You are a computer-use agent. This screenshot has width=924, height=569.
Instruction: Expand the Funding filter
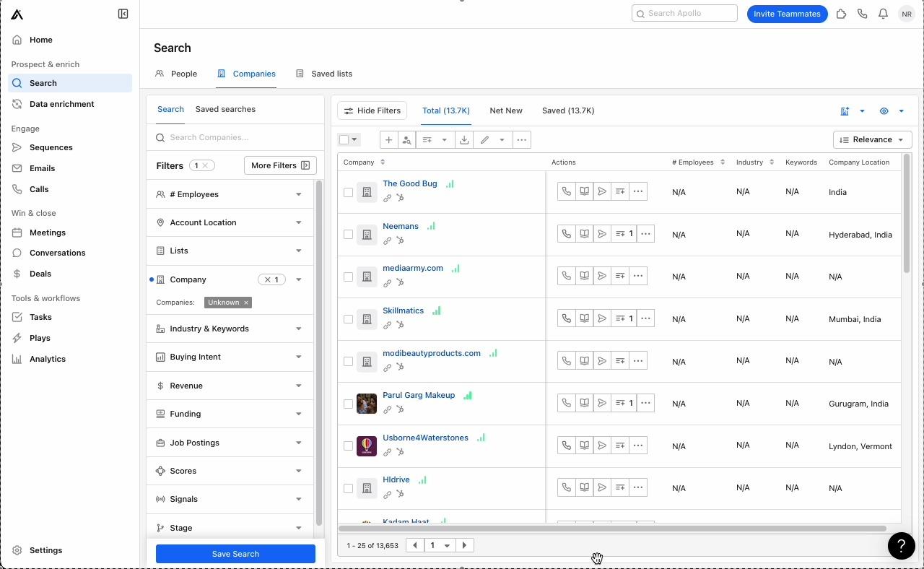tap(230, 414)
